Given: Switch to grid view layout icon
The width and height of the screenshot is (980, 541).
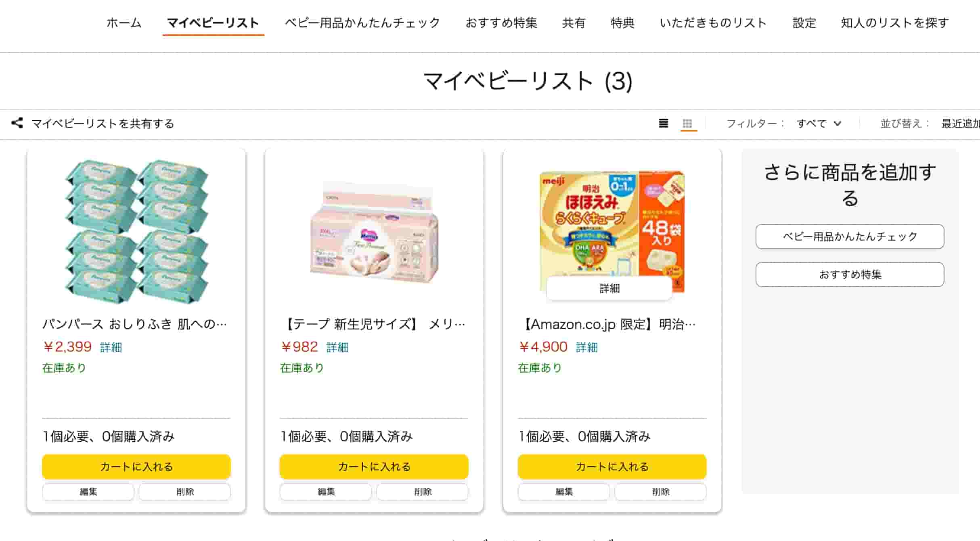Looking at the screenshot, I should tap(687, 123).
